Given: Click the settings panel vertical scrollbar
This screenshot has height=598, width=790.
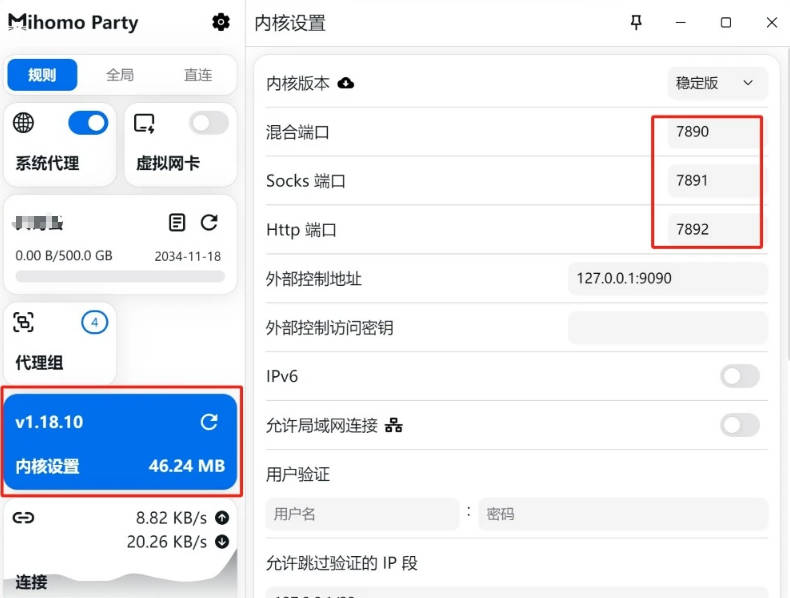Looking at the screenshot, I should pyautogui.click(x=787, y=204).
